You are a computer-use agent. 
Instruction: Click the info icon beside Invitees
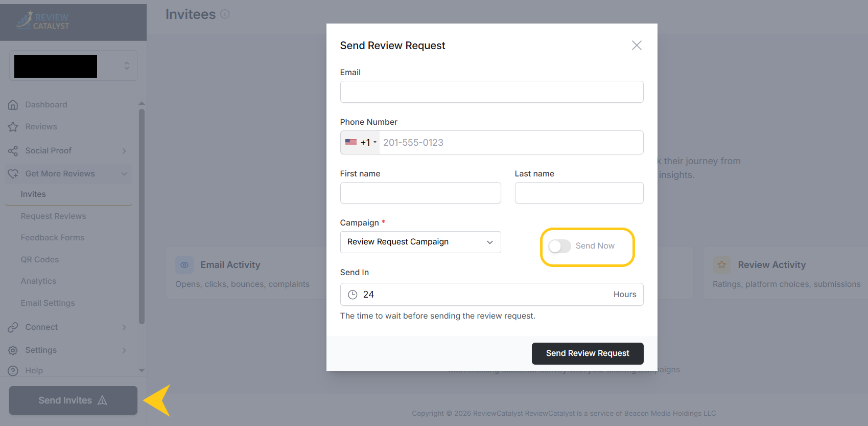point(225,14)
